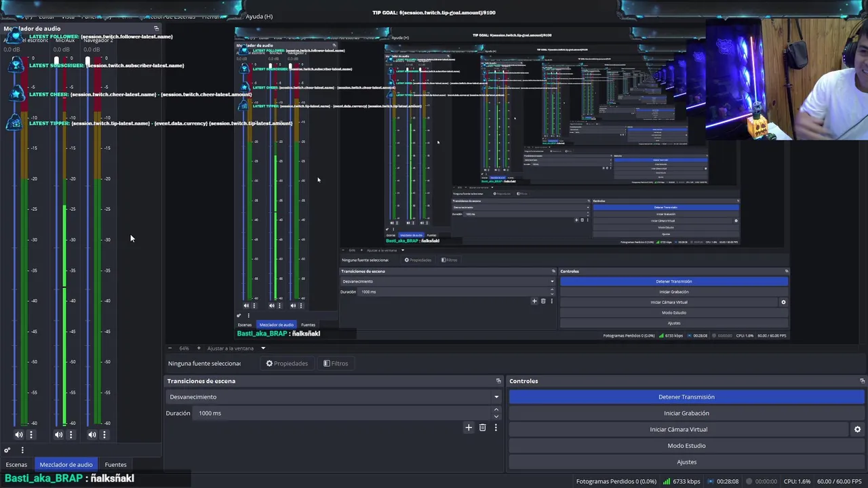Add a new scene transition
The height and width of the screenshot is (488, 868).
point(469,428)
